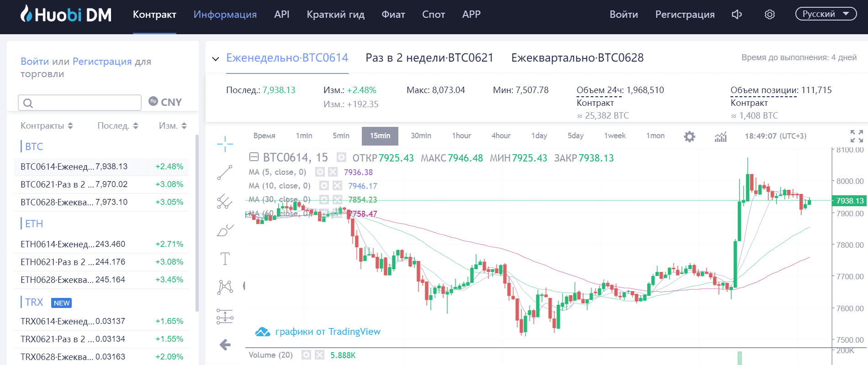Expand the contract selector chevron
This screenshot has height=365, width=868.
[x=216, y=58]
